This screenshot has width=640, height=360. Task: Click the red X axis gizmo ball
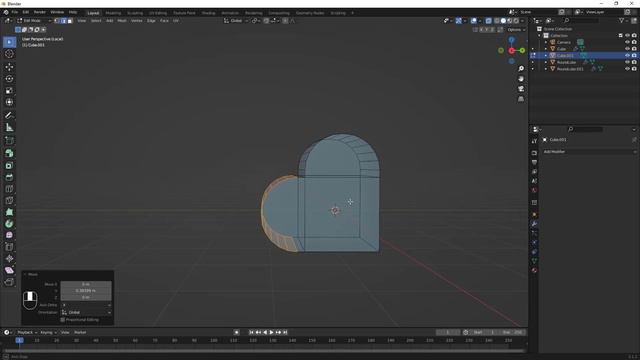tap(511, 51)
